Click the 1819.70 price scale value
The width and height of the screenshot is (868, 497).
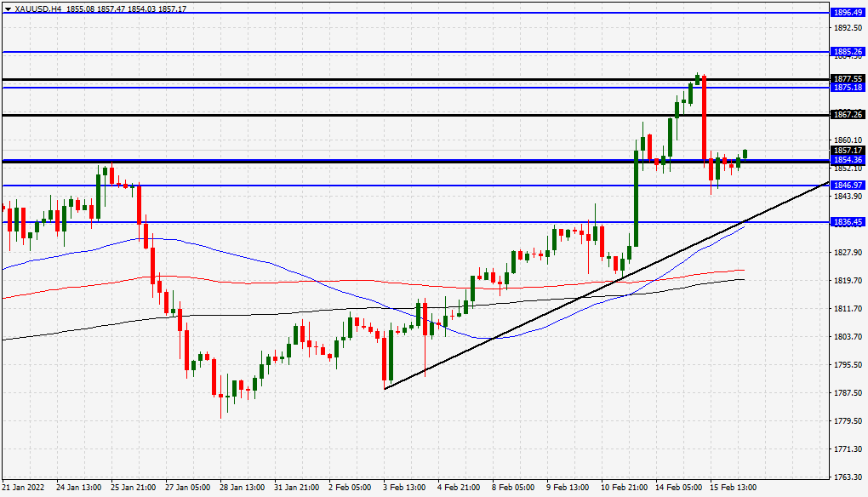848,281
